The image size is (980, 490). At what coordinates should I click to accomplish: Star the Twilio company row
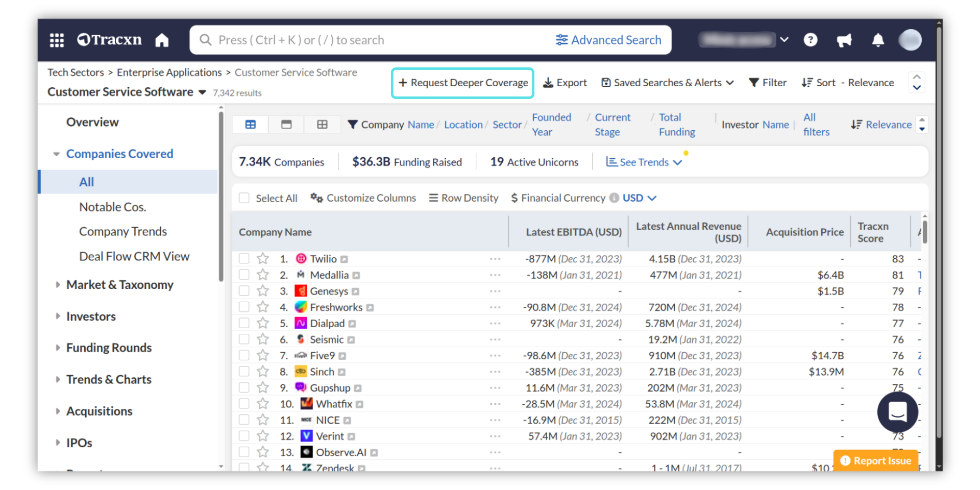pos(263,259)
